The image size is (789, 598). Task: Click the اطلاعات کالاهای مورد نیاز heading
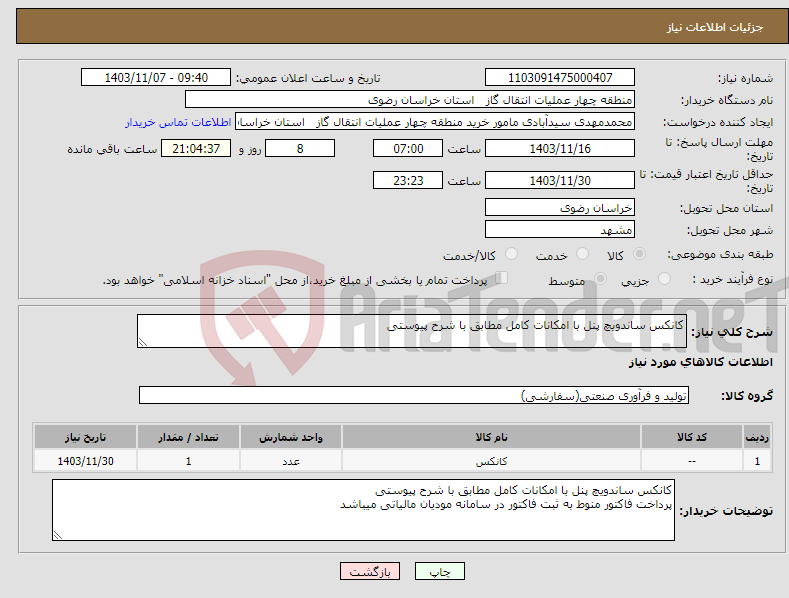click(700, 362)
